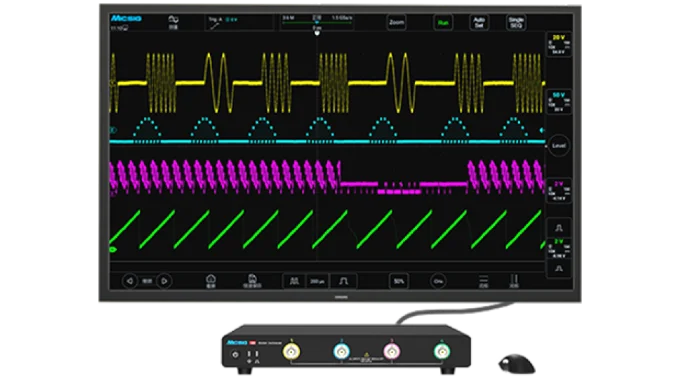
Task: Select the trigger position marker at top center
Action: [317, 32]
